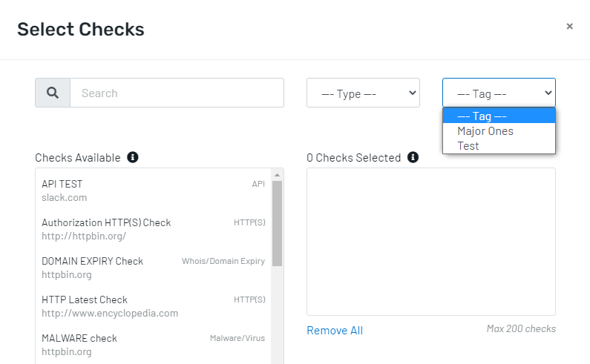The height and width of the screenshot is (364, 590).
Task: Click info icon beside Checks Available
Action: pos(132,157)
